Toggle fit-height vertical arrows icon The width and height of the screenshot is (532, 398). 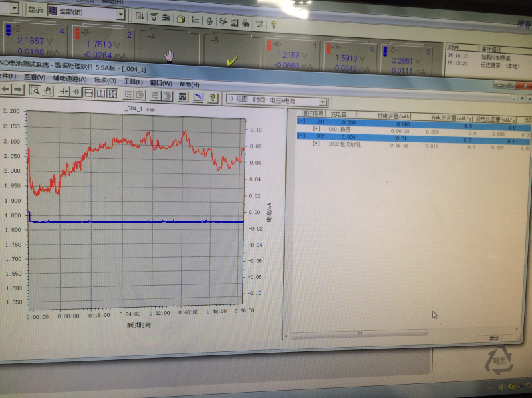(101, 92)
